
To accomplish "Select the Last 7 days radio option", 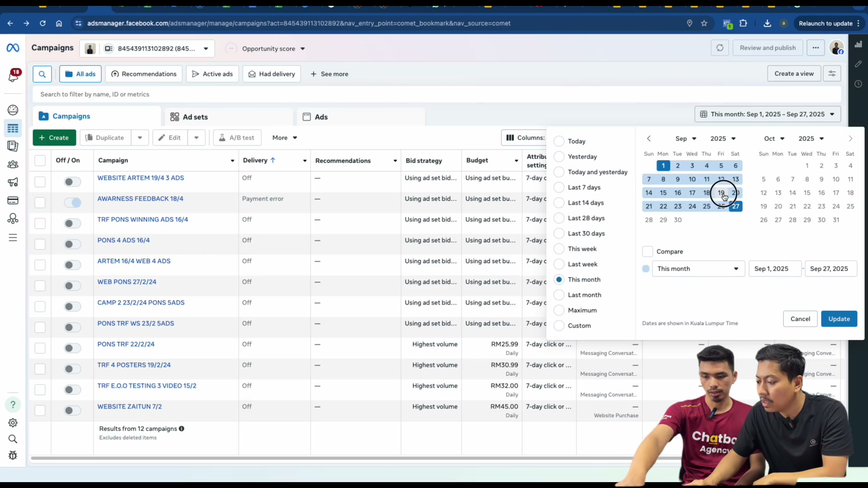I will click(559, 188).
